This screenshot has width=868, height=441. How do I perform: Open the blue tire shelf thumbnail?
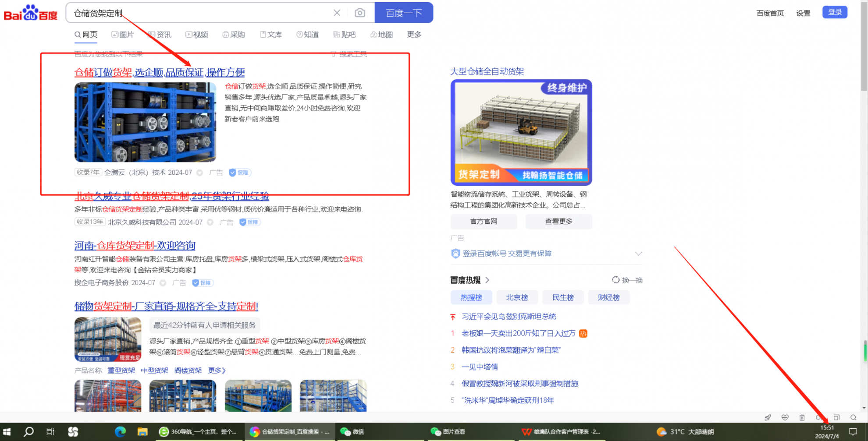point(145,122)
